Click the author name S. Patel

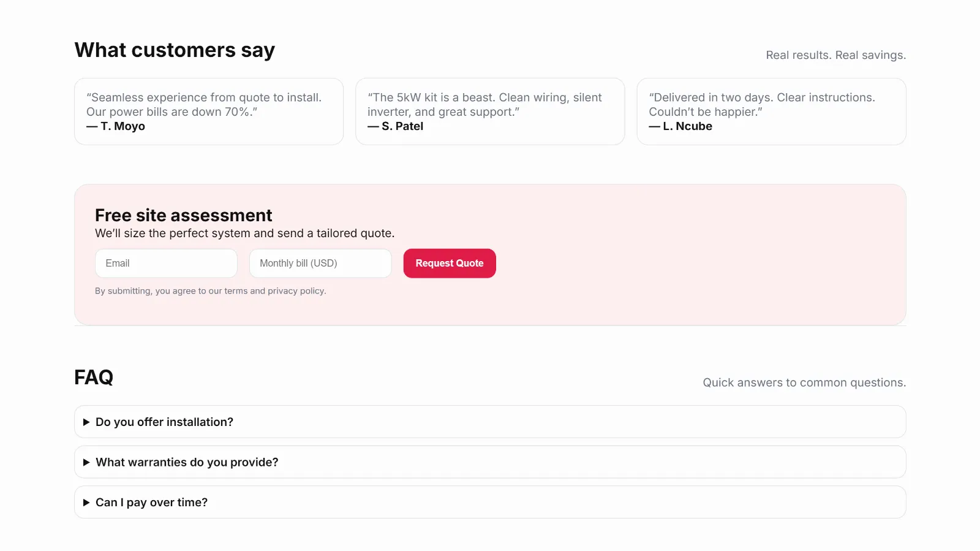coord(402,126)
